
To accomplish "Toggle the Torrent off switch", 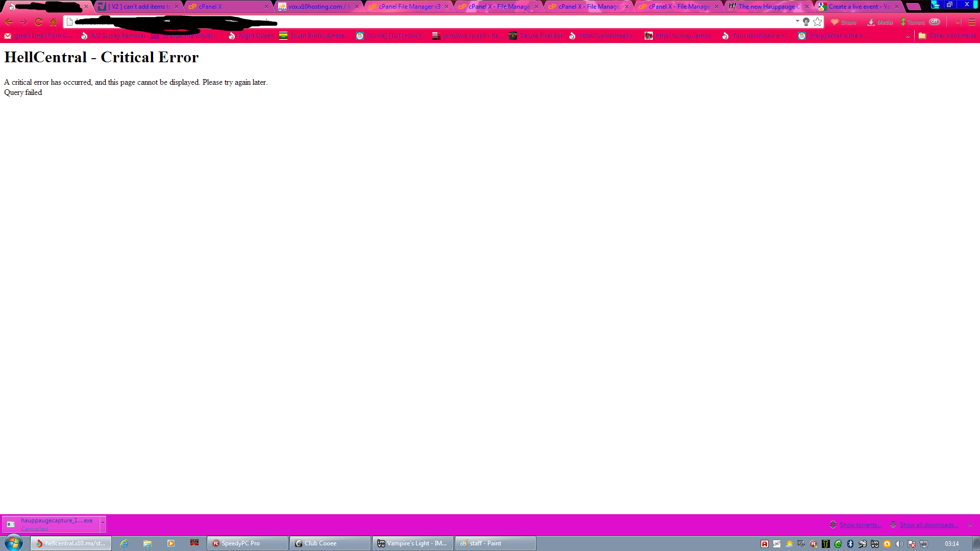I will tap(935, 22).
